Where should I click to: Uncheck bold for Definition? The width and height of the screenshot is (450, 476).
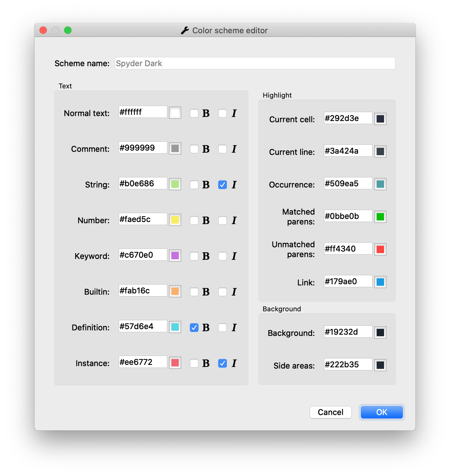194,328
